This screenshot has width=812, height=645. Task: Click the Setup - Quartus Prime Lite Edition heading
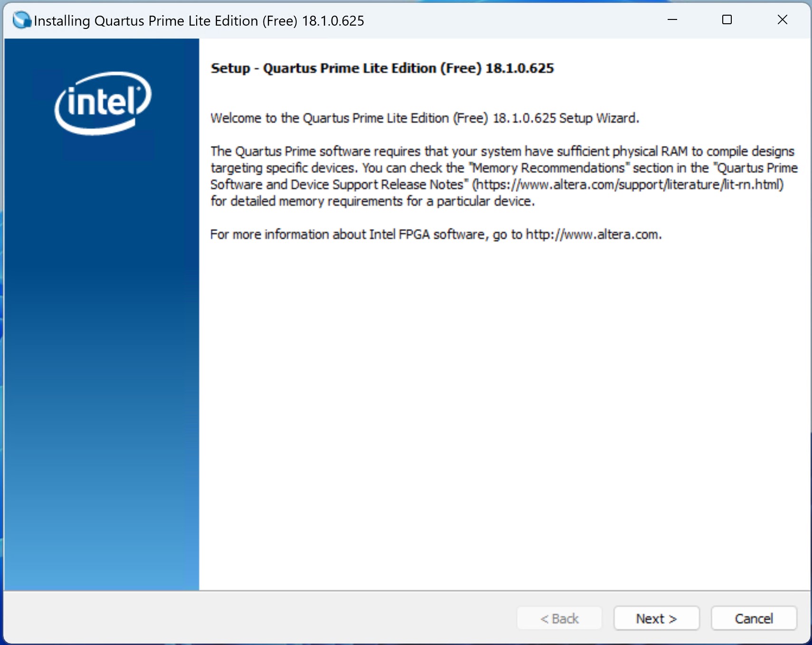[x=382, y=68]
